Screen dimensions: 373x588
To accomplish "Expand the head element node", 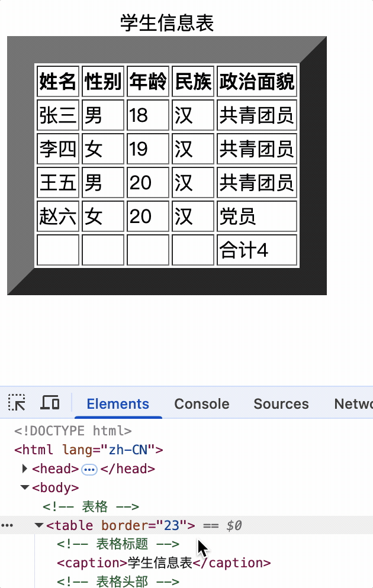I will click(x=25, y=469).
